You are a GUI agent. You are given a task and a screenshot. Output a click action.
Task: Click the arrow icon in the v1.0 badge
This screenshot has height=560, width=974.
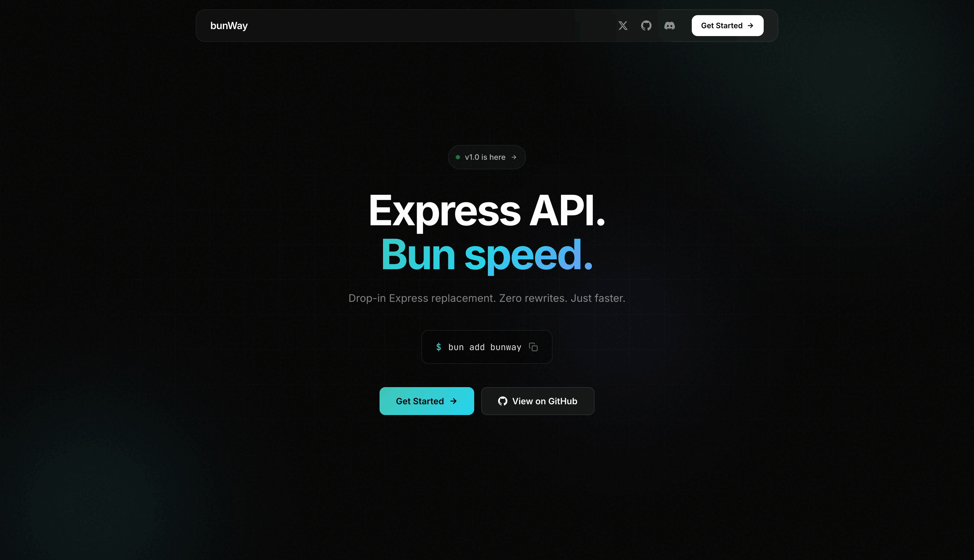(x=514, y=157)
